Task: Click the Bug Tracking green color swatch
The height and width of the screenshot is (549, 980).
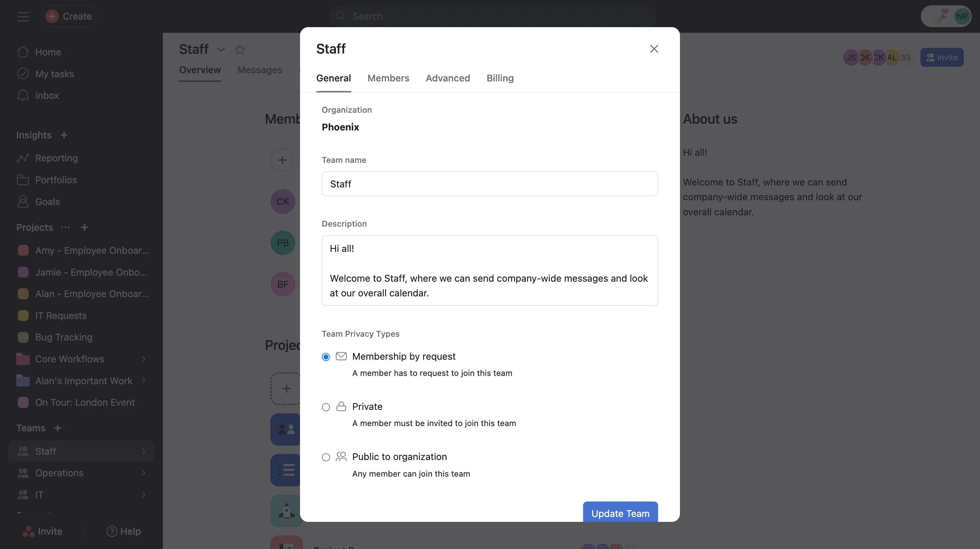Action: pos(23,337)
